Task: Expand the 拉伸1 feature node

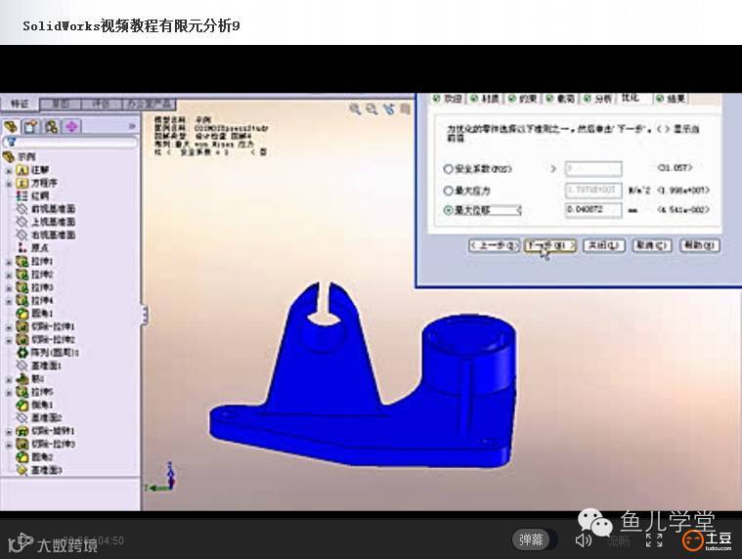Action: (x=9, y=262)
